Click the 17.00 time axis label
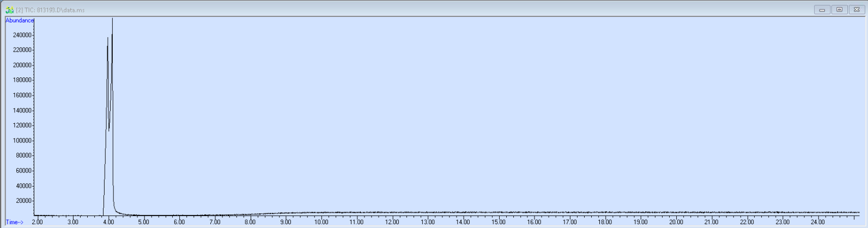Viewport: 868px width, 228px height. (x=569, y=222)
